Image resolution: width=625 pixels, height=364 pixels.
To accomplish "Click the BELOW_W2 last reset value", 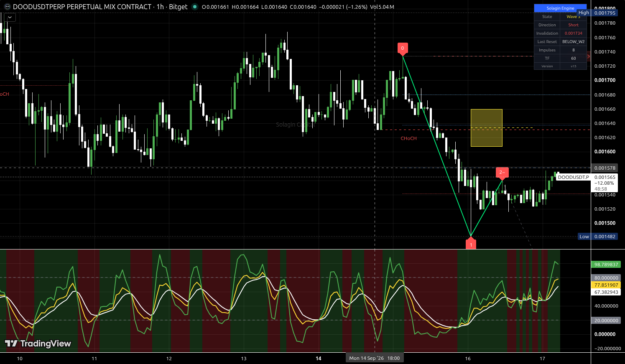I will (573, 42).
